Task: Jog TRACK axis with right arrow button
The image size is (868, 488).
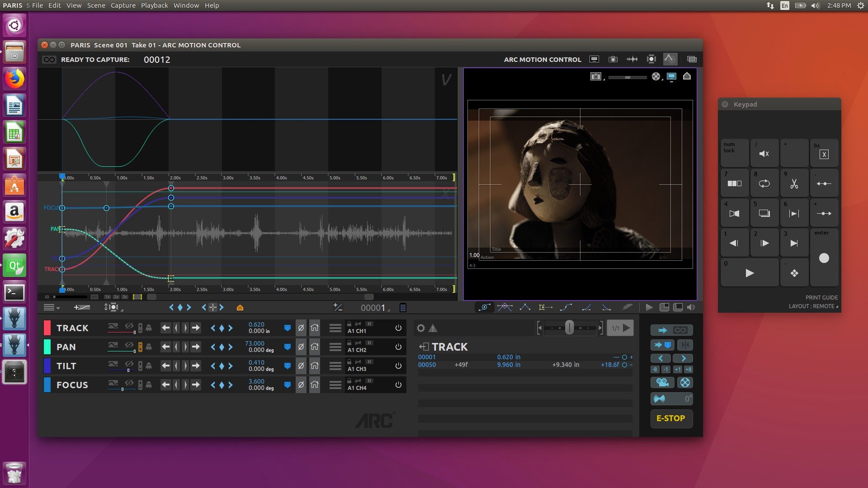Action: (x=195, y=328)
